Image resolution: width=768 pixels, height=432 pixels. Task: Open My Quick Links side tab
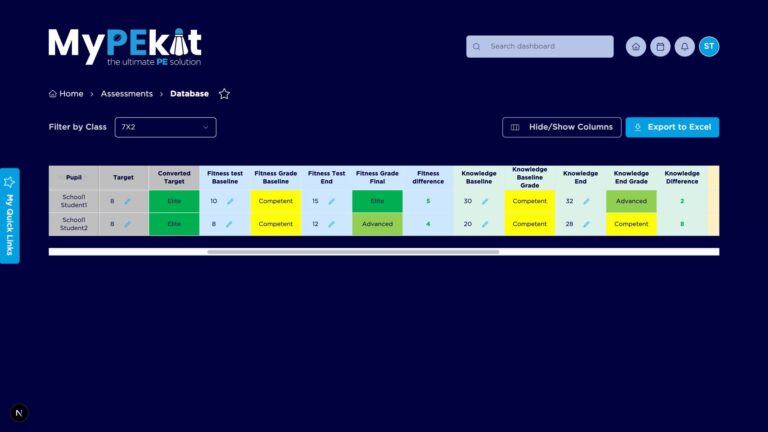coord(10,216)
